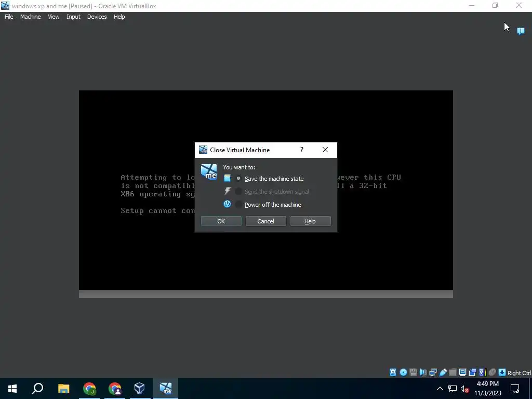Click the blue power icon in the dialog
532x399 pixels.
coord(228,204)
